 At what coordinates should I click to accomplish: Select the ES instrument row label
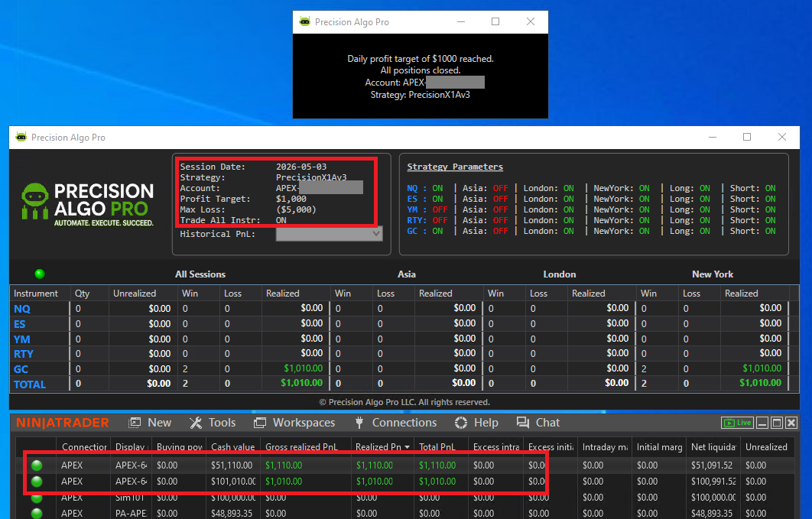point(19,324)
